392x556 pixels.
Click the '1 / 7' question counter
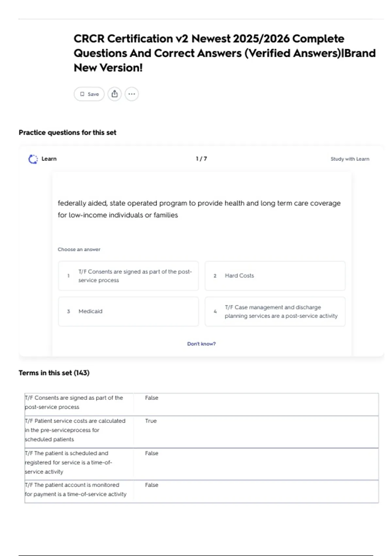pyautogui.click(x=201, y=159)
